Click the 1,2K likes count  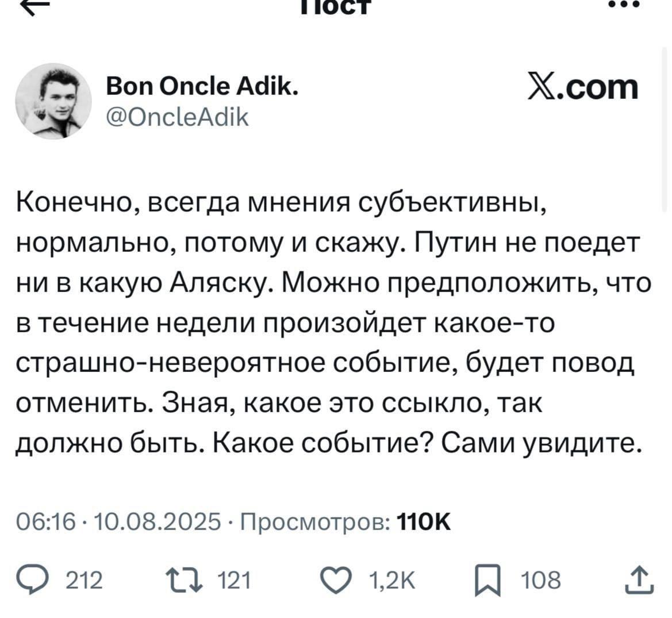pyautogui.click(x=391, y=581)
